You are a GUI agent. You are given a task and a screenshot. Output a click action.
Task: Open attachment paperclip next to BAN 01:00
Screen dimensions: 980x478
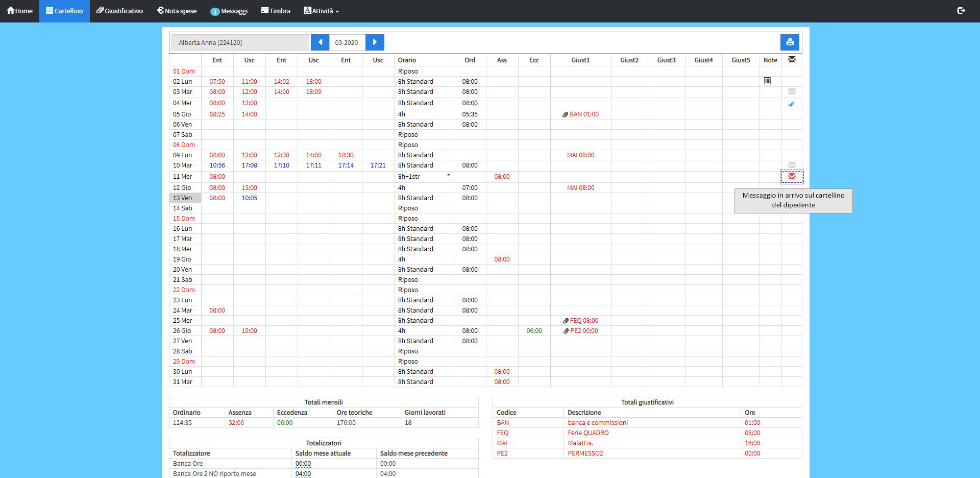point(565,114)
